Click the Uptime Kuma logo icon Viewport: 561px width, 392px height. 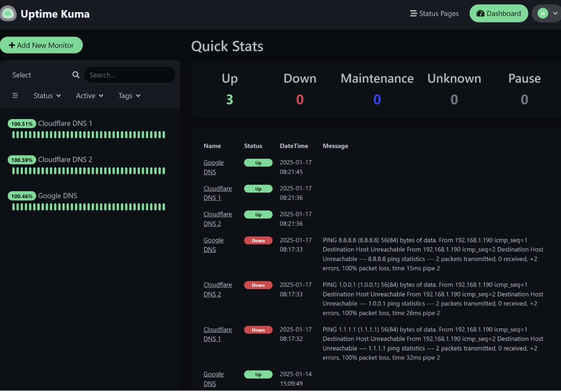point(8,13)
